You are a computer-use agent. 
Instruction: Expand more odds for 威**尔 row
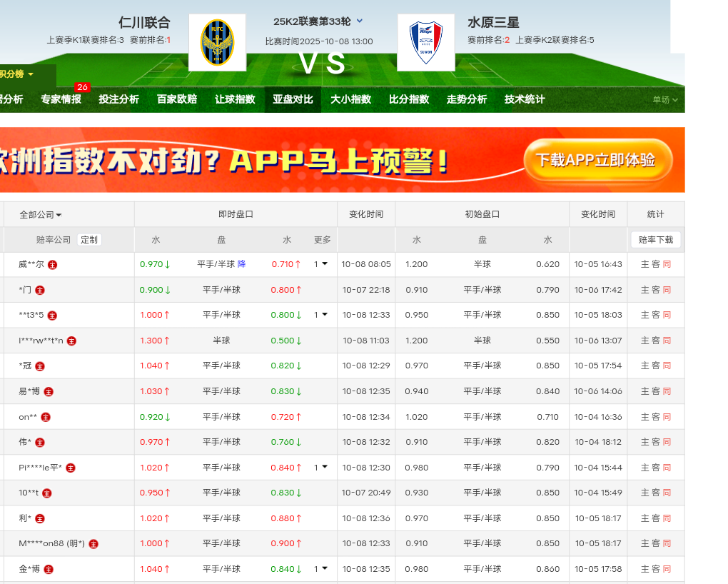tap(321, 264)
